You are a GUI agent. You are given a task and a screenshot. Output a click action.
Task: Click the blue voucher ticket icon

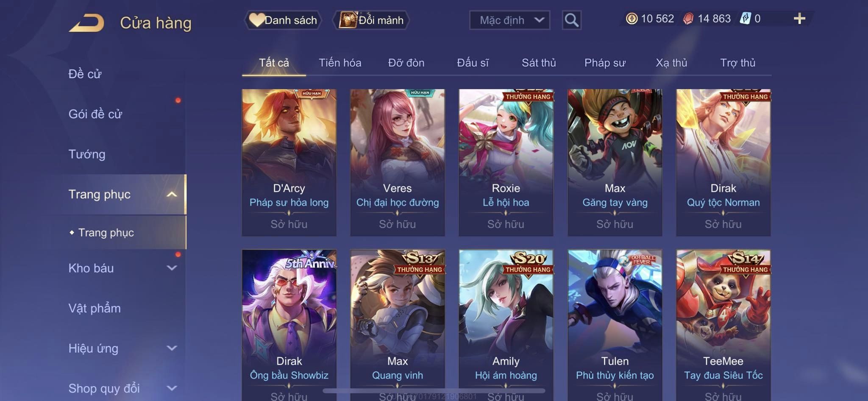coord(745,19)
